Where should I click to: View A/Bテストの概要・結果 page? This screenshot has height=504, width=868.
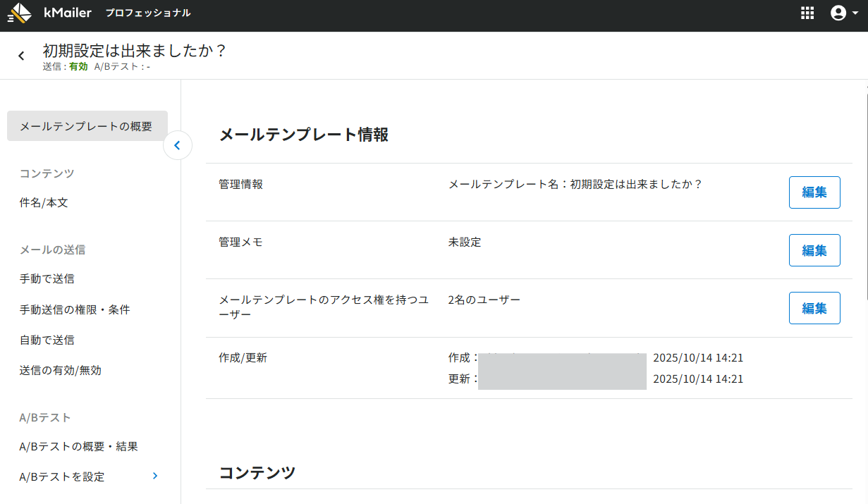[78, 446]
